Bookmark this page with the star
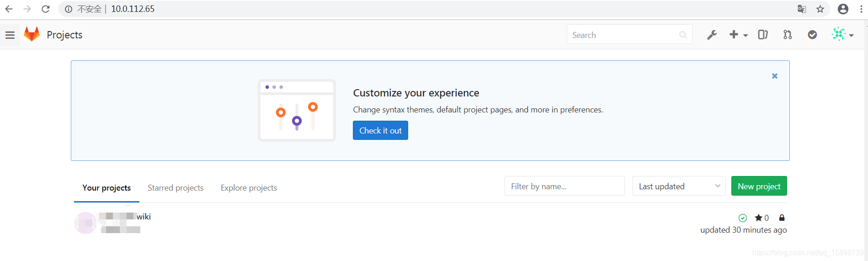This screenshot has width=868, height=261. point(820,9)
